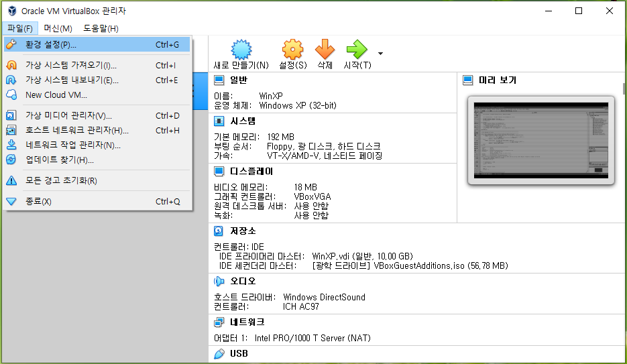Click the 디스플레이 section screen icon

click(x=219, y=172)
